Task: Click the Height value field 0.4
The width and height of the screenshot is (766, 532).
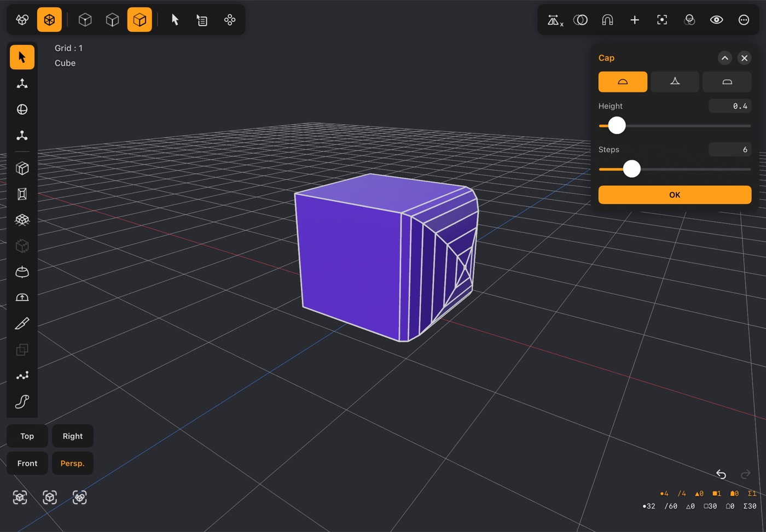Action: (x=730, y=106)
